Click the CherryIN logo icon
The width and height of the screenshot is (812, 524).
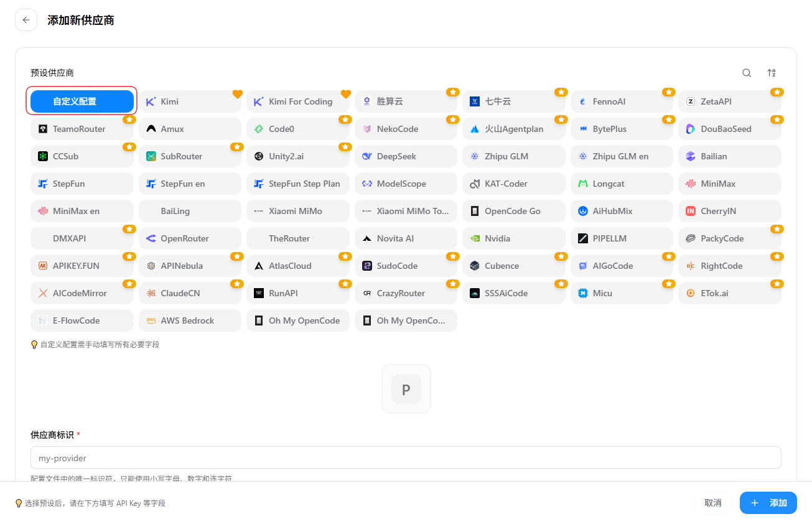coord(691,211)
